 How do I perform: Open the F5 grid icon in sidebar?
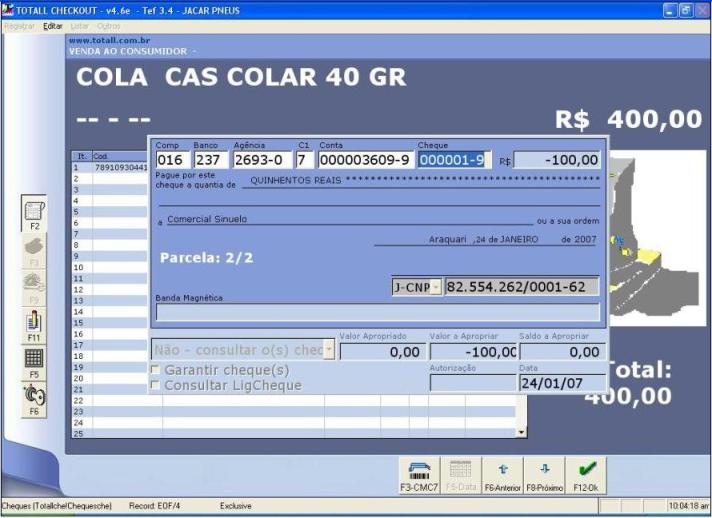click(33, 361)
